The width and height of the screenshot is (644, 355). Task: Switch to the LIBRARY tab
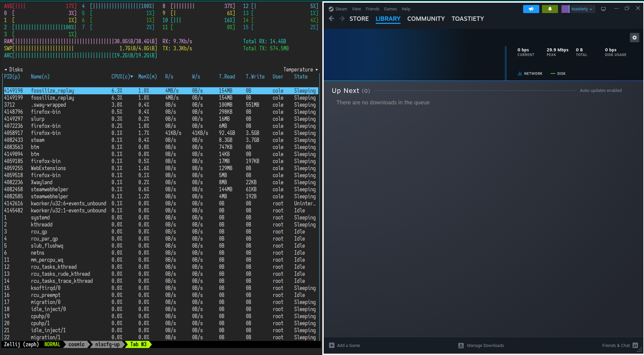click(x=388, y=19)
